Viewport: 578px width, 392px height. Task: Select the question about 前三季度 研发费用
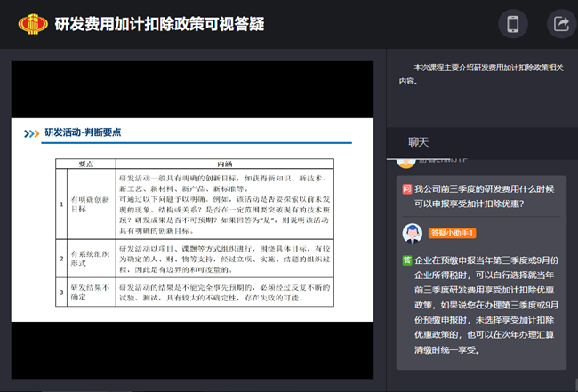(485, 196)
